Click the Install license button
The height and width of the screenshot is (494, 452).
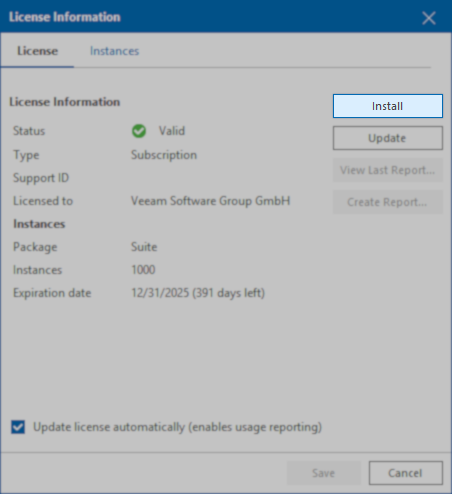click(388, 106)
